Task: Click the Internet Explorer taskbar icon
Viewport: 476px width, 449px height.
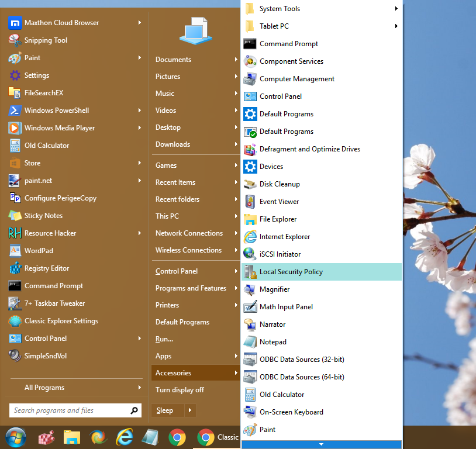Action: [x=125, y=437]
